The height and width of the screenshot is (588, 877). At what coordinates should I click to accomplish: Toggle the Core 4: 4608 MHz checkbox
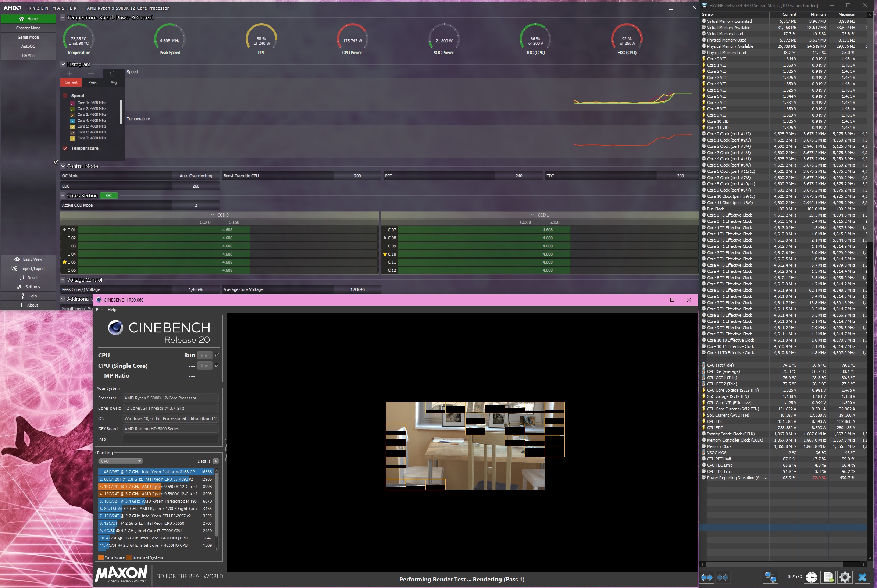[72, 121]
